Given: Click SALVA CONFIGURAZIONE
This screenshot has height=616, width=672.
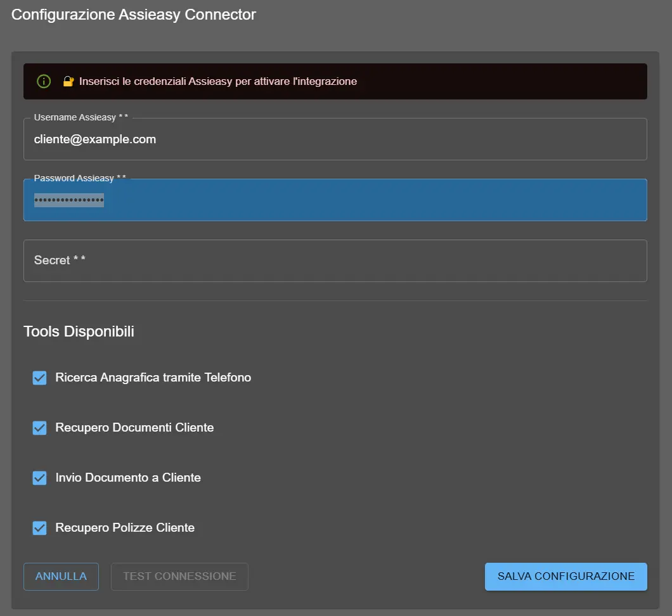Looking at the screenshot, I should click(565, 576).
